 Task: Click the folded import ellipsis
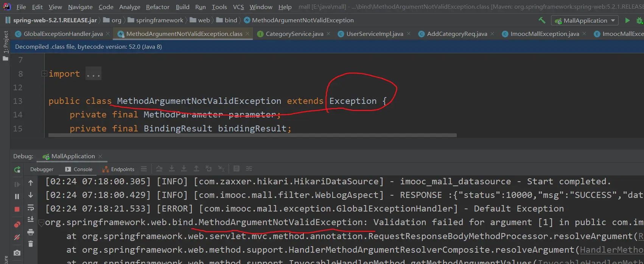(x=93, y=74)
